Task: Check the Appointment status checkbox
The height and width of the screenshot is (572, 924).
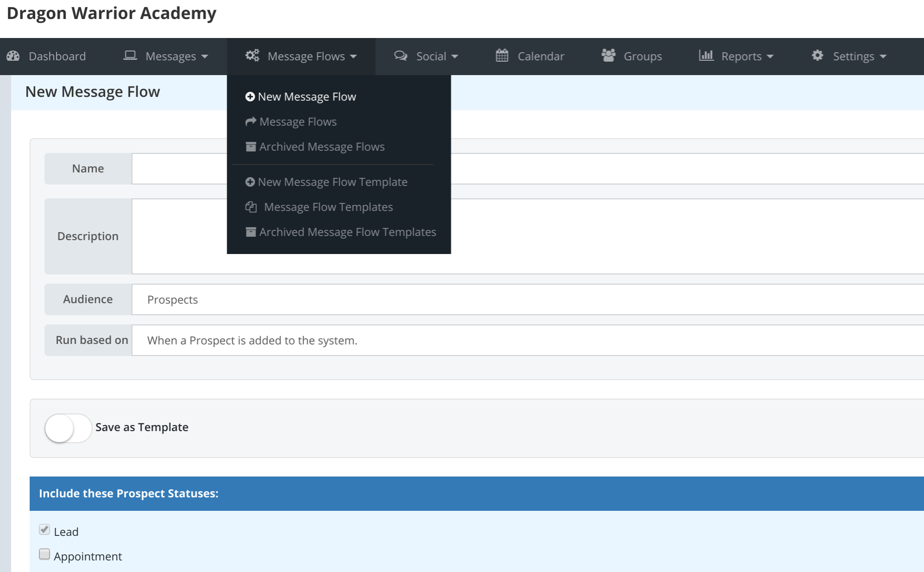Action: point(44,554)
